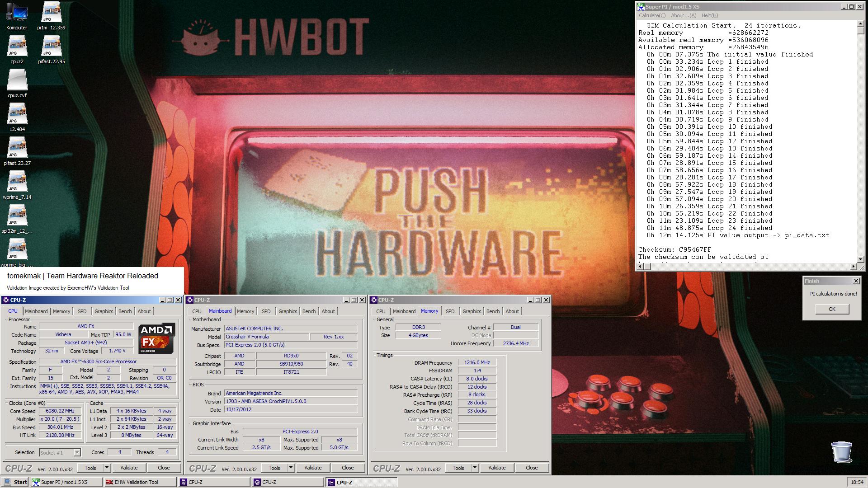Click the Super PI horizontal scrollbar right arrow

pos(853,267)
